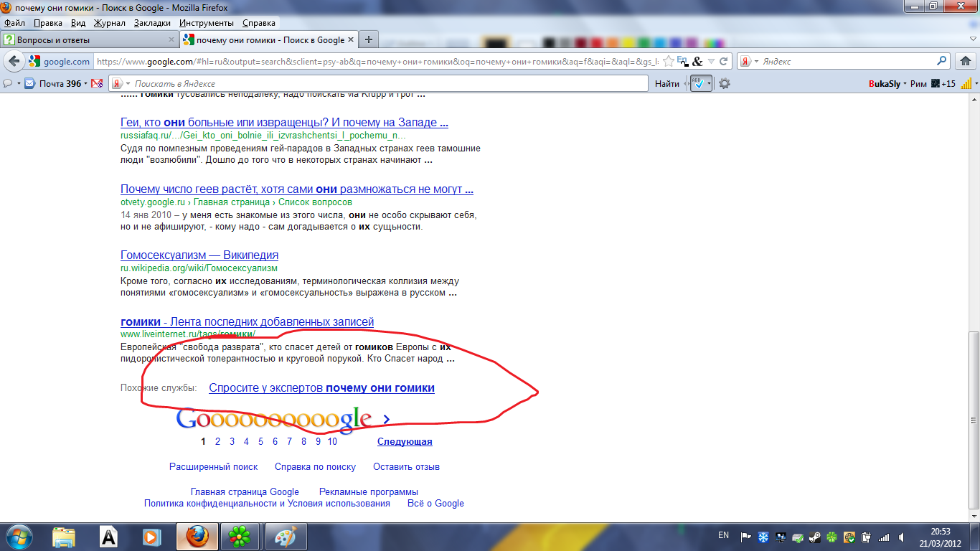The height and width of the screenshot is (551, 980).
Task: Open the Gmail icon in Yandex bar
Action: coord(97,84)
